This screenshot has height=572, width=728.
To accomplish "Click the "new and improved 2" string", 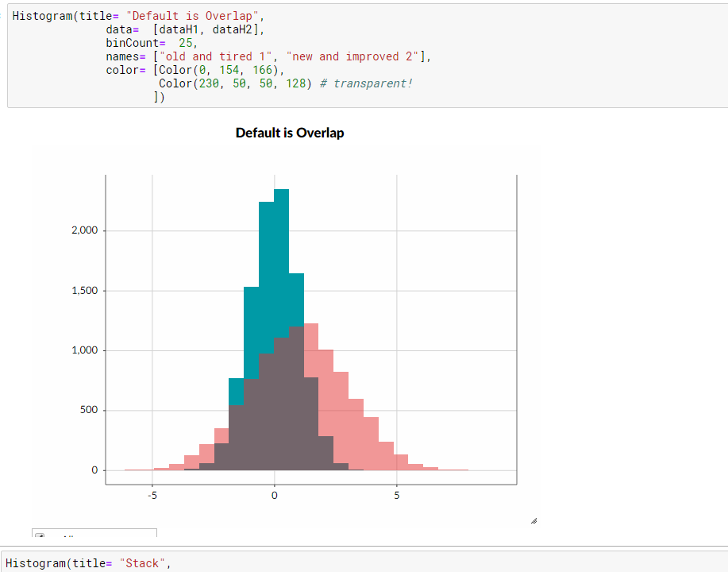I will pyautogui.click(x=352, y=56).
